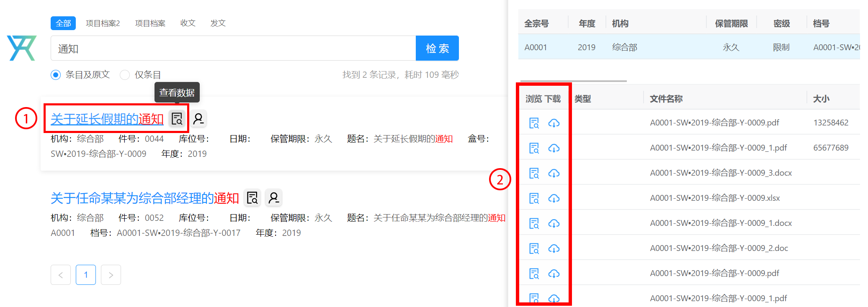Click the size value 65677689
This screenshot has height=307, width=868.
831,148
